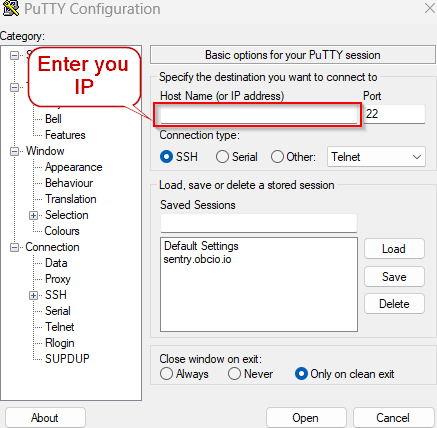The height and width of the screenshot is (428, 437).
Task: Close the PuTTY Configuration window
Action: click(430, 8)
